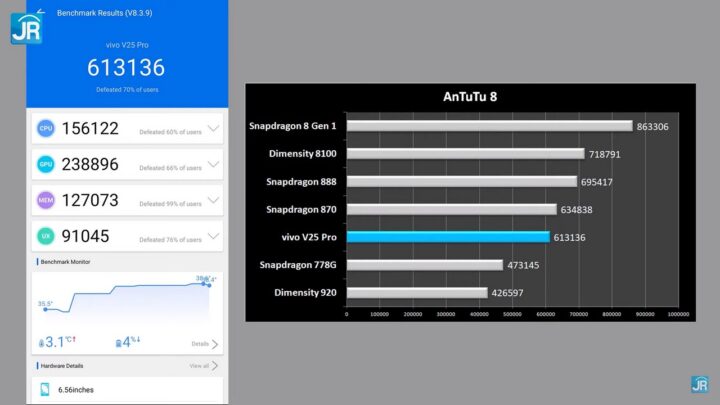Open benchmark monitor Details
The height and width of the screenshot is (405, 720).
(x=205, y=344)
